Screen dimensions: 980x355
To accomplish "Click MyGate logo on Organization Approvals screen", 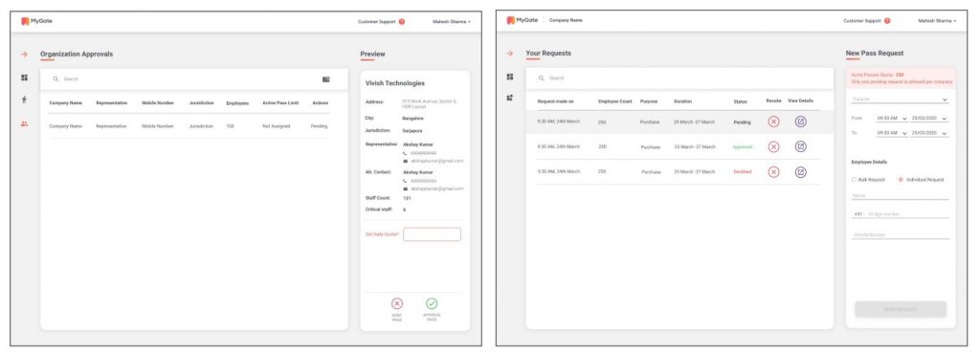I will (37, 21).
